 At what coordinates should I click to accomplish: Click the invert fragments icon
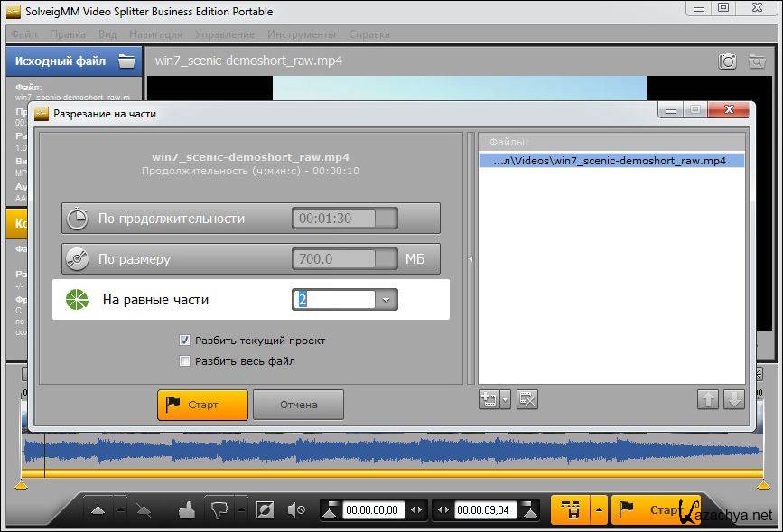point(265,510)
